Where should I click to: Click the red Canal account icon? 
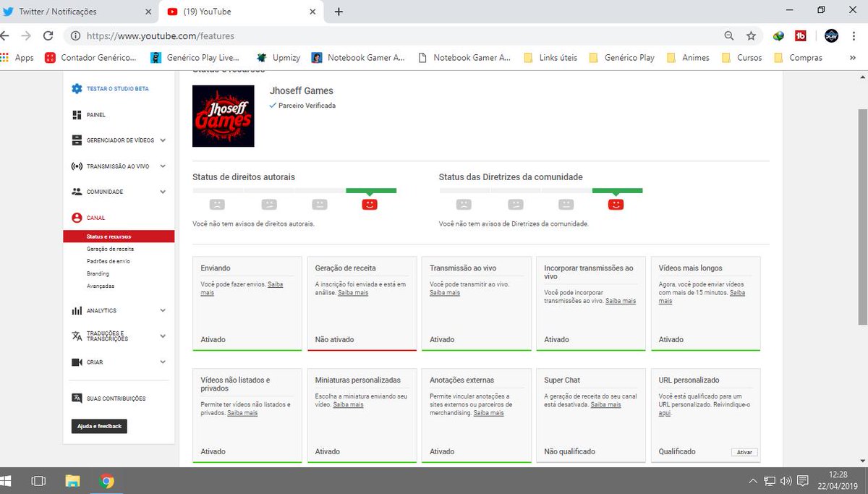tap(77, 218)
